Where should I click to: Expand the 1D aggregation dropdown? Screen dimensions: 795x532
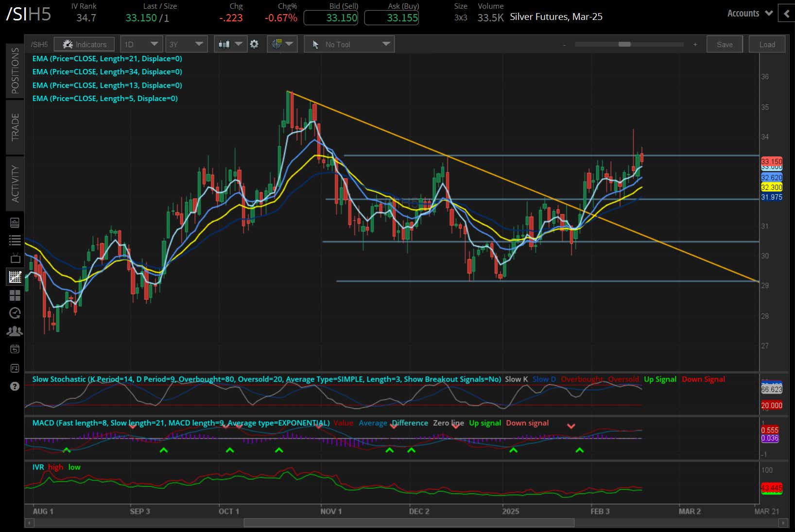(141, 44)
